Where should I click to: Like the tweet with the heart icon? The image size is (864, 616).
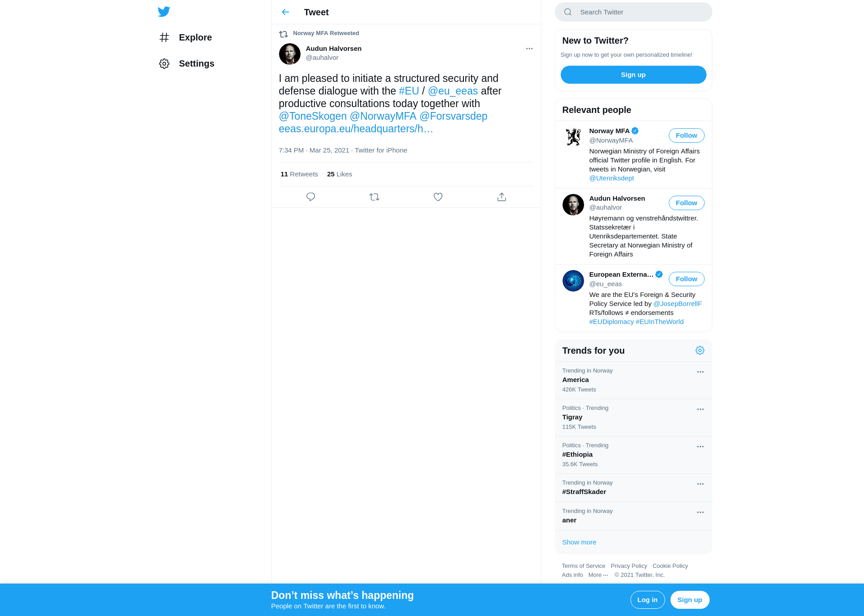[x=438, y=197]
